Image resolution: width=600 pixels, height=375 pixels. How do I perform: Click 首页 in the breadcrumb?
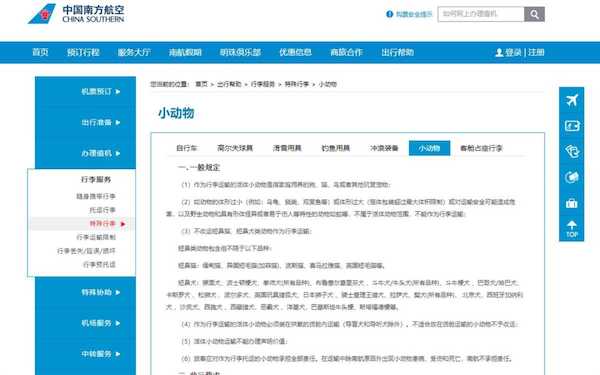(x=201, y=84)
